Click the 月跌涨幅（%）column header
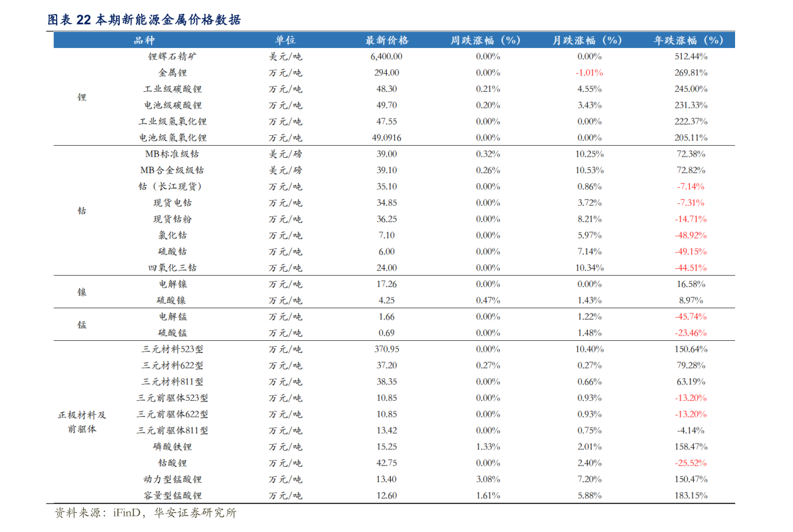The height and width of the screenshot is (532, 793). [x=589, y=40]
